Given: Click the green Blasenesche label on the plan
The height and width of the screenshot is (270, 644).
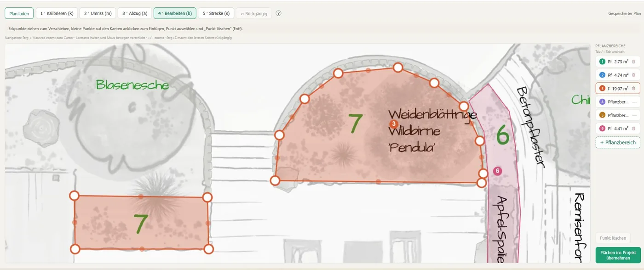Looking at the screenshot, I should tap(132, 85).
